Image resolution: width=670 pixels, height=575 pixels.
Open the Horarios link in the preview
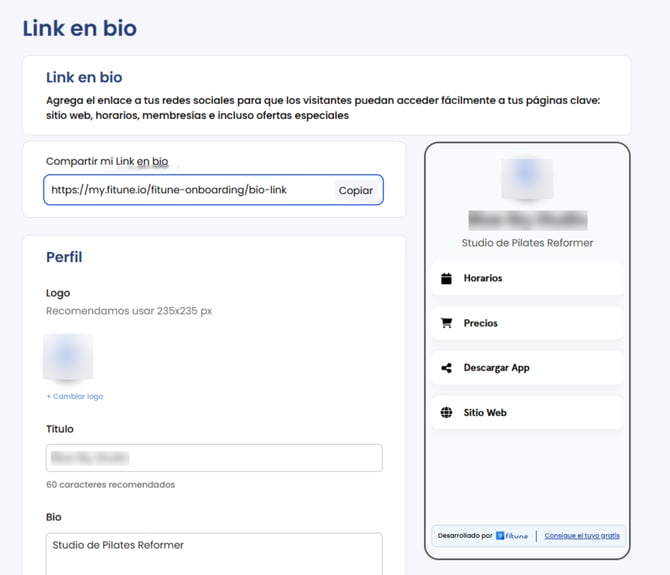(x=527, y=278)
